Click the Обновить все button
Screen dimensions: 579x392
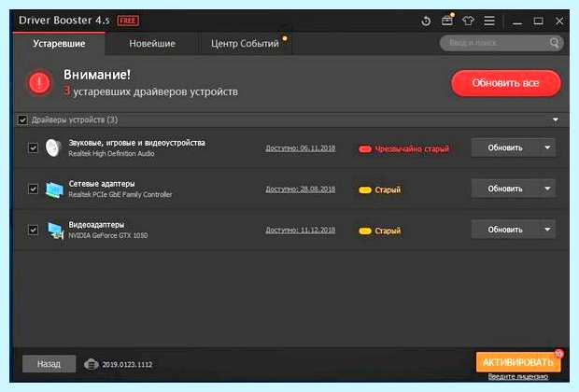(506, 83)
